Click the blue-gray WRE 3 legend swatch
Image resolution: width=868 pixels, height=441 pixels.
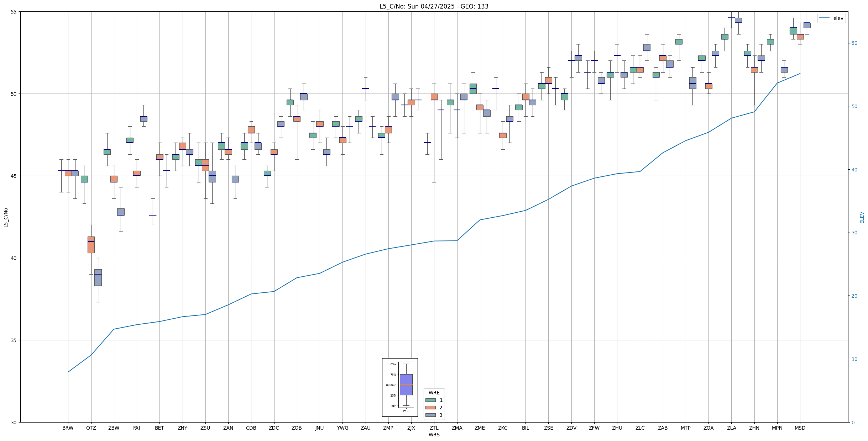click(x=430, y=415)
